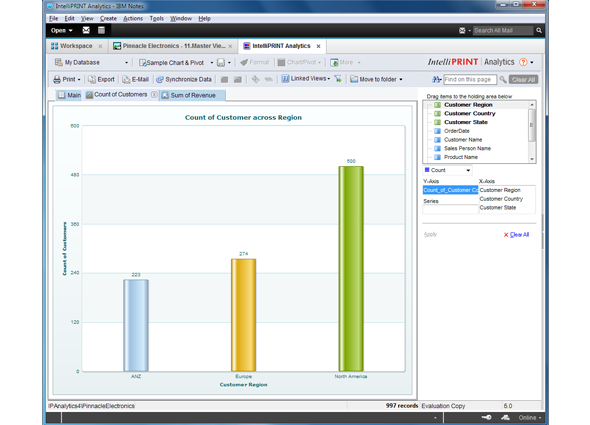This screenshot has height=425, width=590.
Task: Click in the Search All Mail field
Action: (x=503, y=30)
